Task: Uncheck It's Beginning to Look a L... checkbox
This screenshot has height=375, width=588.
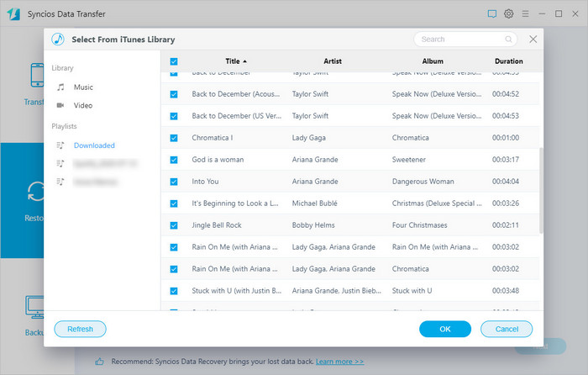Action: (174, 203)
